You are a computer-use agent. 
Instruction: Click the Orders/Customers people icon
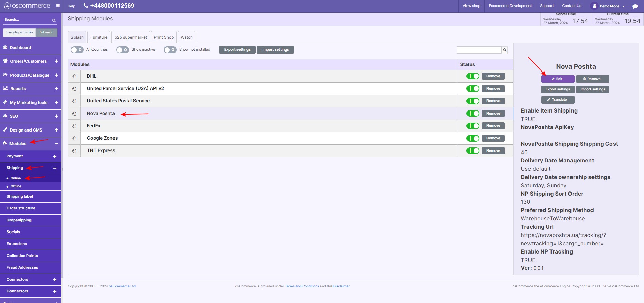5,61
